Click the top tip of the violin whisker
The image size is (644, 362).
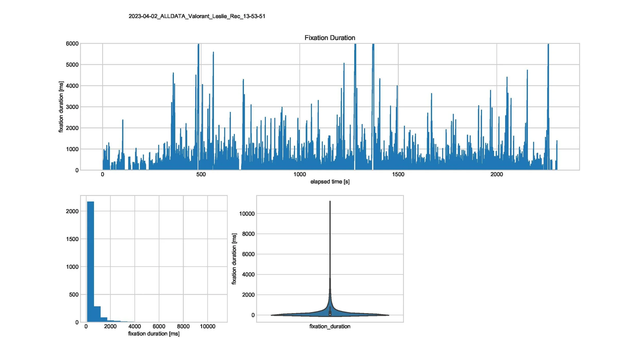tap(330, 202)
